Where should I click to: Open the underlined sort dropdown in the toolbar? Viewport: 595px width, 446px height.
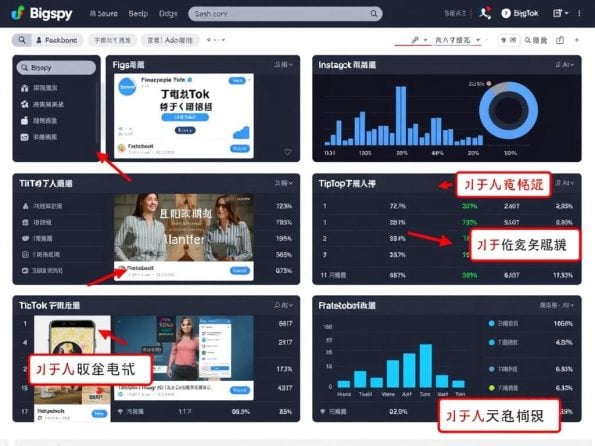coord(458,40)
